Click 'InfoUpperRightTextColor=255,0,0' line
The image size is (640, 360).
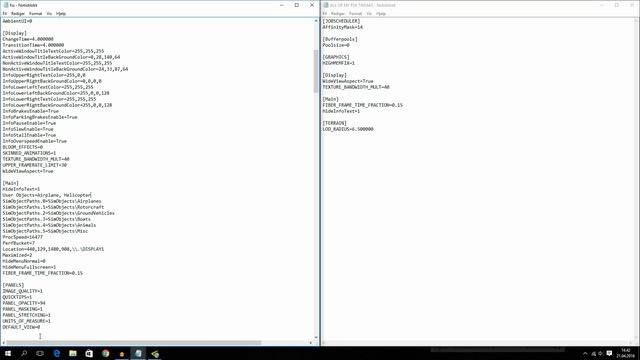44,75
